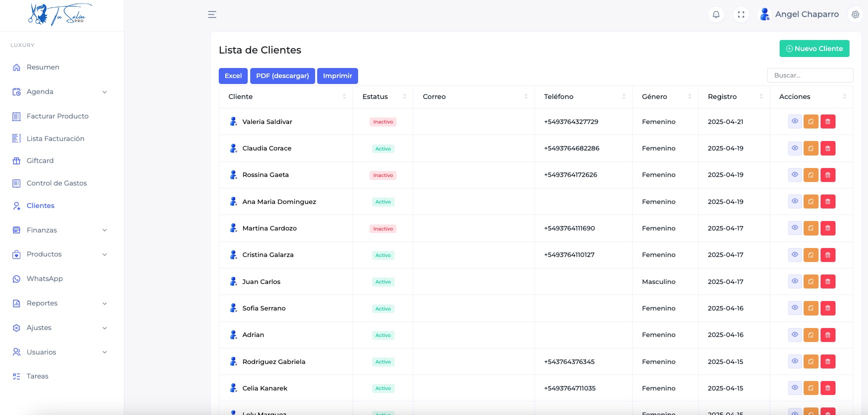The width and height of the screenshot is (868, 415).
Task: Sort table by Registro column
Action: (x=733, y=96)
